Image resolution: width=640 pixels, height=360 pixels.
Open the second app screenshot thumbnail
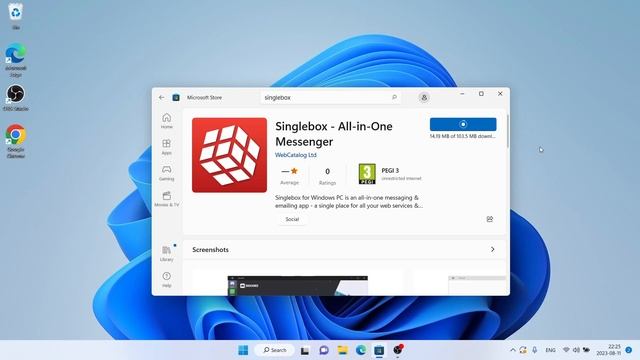pyautogui.click(x=477, y=285)
